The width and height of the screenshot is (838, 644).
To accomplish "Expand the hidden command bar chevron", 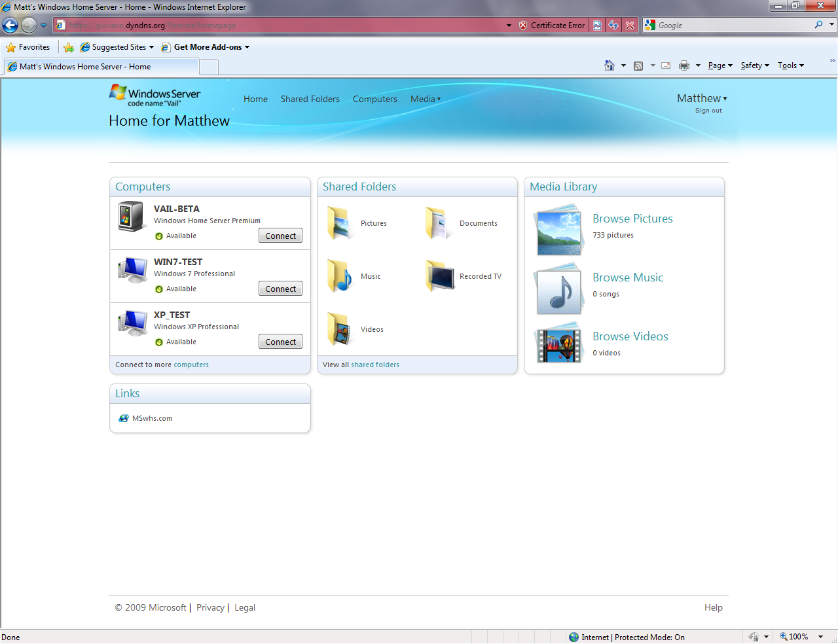I will click(x=833, y=61).
